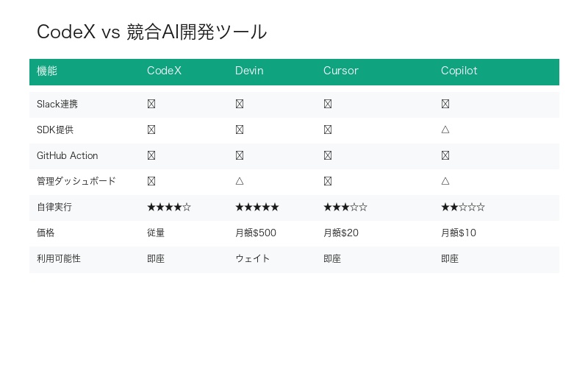588x368 pixels.
Task: Click the SDK提供 triangle under Copilot
Action: point(445,130)
